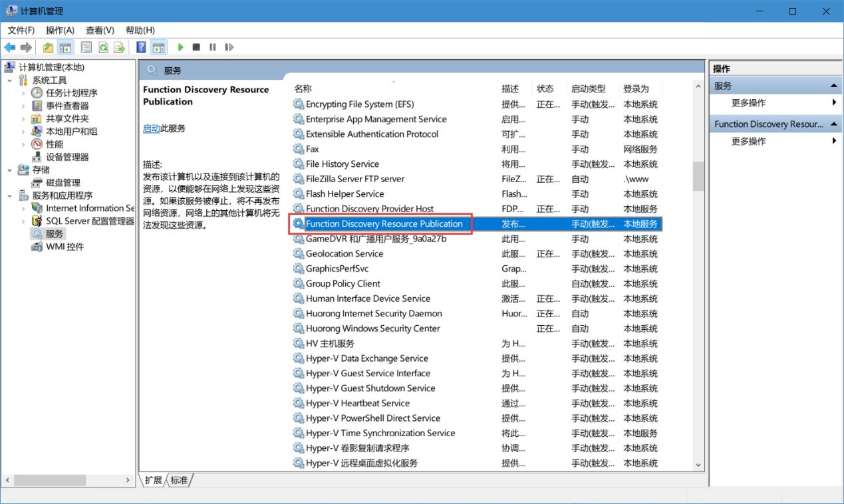Click the green Start Service play icon
This screenshot has width=844, height=504.
tap(180, 47)
